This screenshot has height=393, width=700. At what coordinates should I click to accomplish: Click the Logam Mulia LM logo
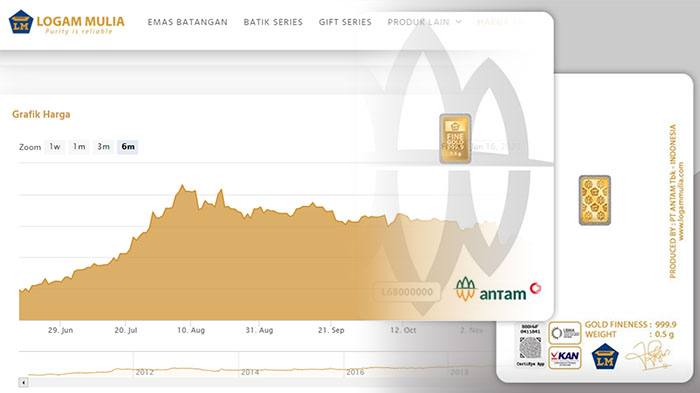pos(67,22)
